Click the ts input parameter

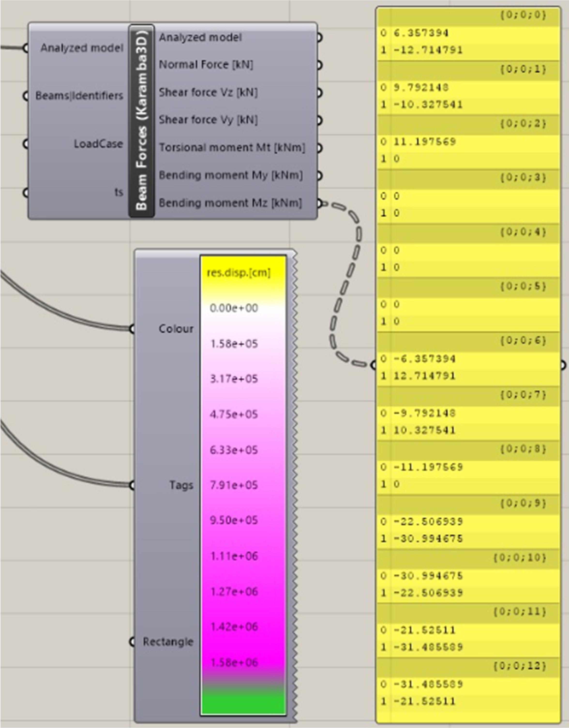click(x=119, y=192)
